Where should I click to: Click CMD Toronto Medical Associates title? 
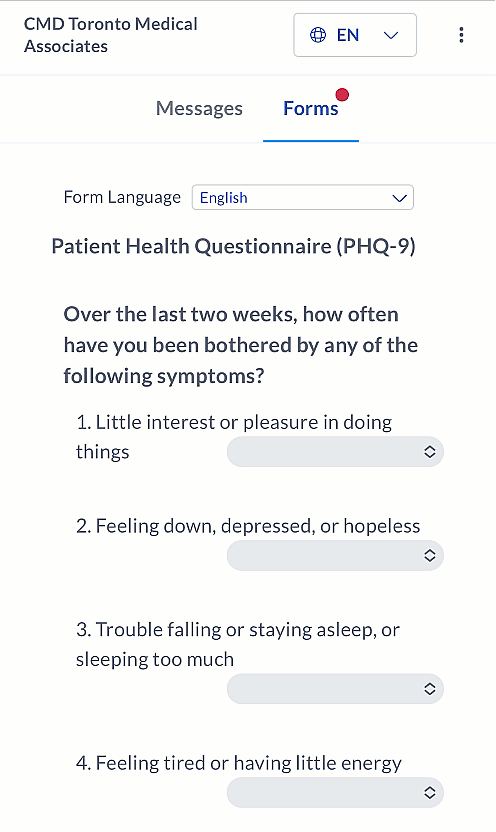[x=110, y=35]
